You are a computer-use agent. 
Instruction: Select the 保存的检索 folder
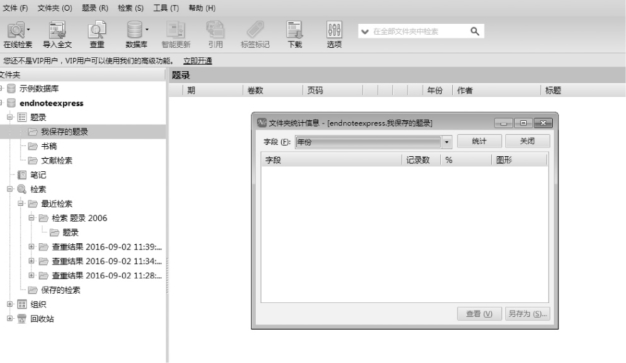(x=61, y=290)
